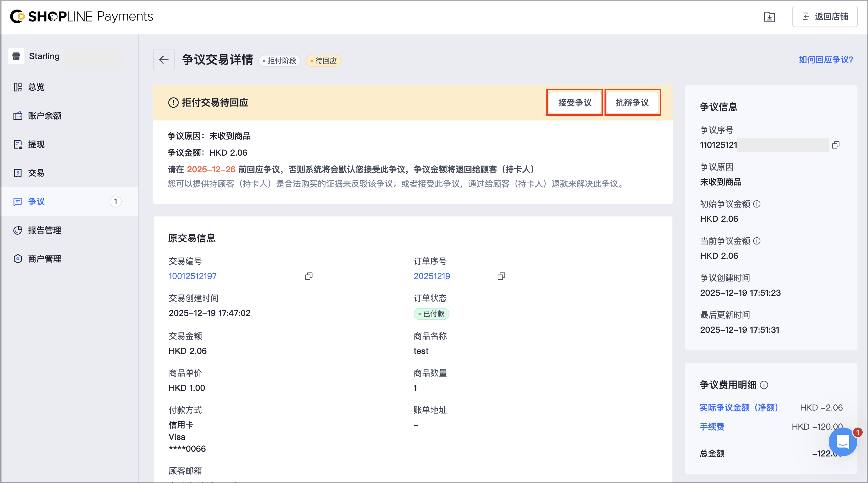Copy the 争议序号 value
This screenshot has width=868, height=483.
[836, 145]
